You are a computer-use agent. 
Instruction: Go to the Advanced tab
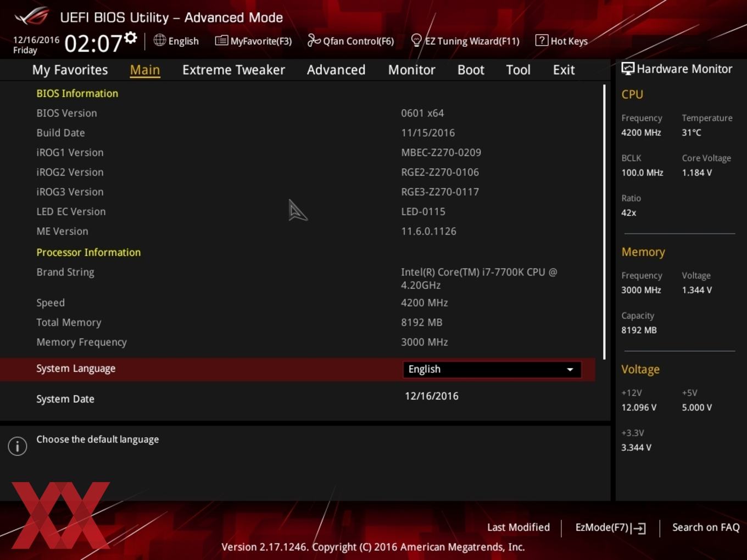(x=336, y=70)
